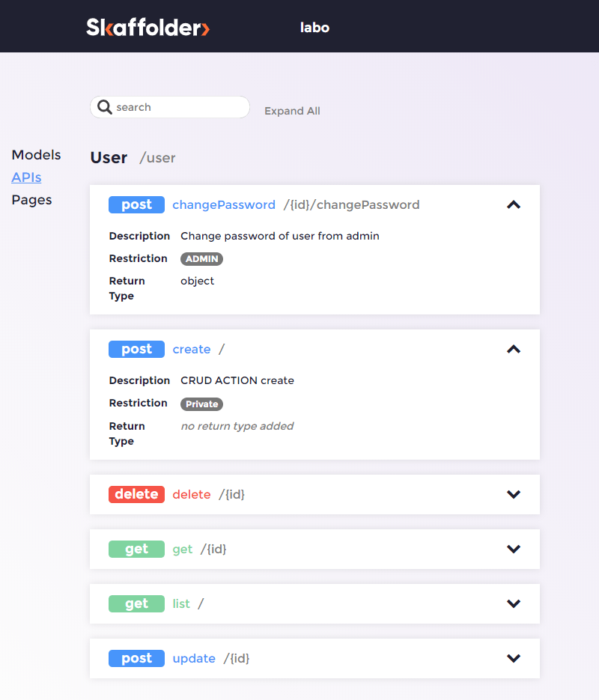The width and height of the screenshot is (599, 700).
Task: Open the Models section
Action: pyautogui.click(x=36, y=155)
